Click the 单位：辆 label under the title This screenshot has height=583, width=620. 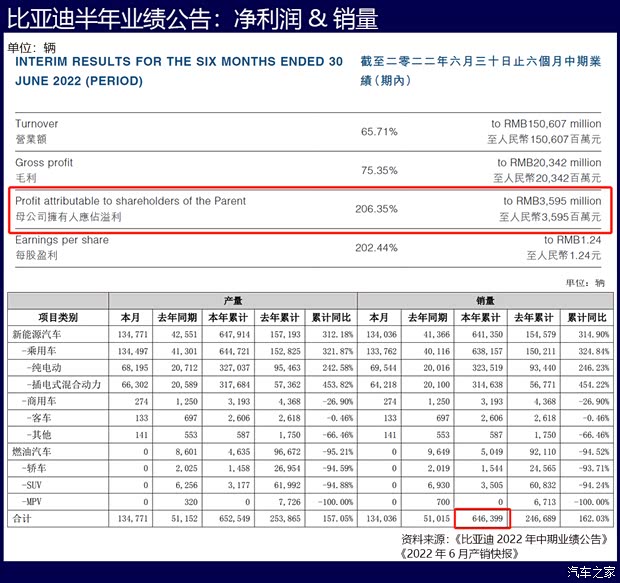(x=32, y=48)
